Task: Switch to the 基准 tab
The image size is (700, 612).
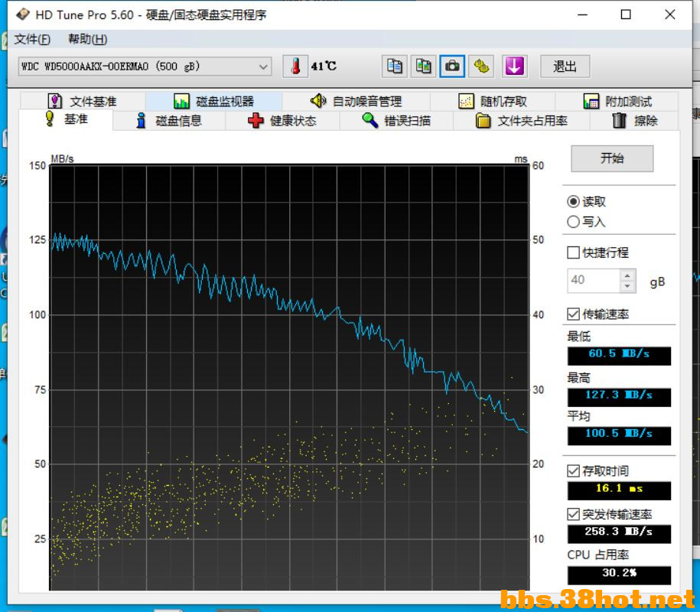Action: [66, 119]
